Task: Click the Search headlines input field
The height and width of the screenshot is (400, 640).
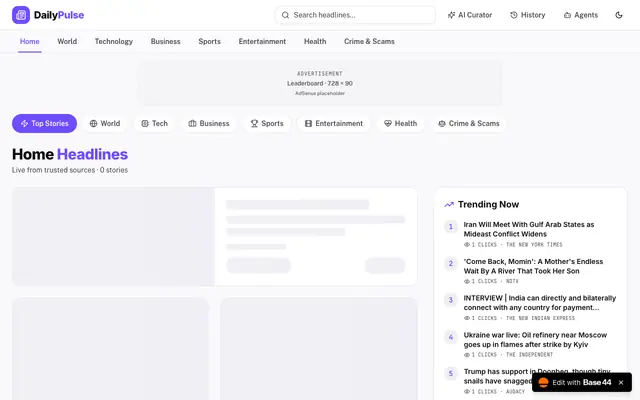Action: tap(355, 15)
